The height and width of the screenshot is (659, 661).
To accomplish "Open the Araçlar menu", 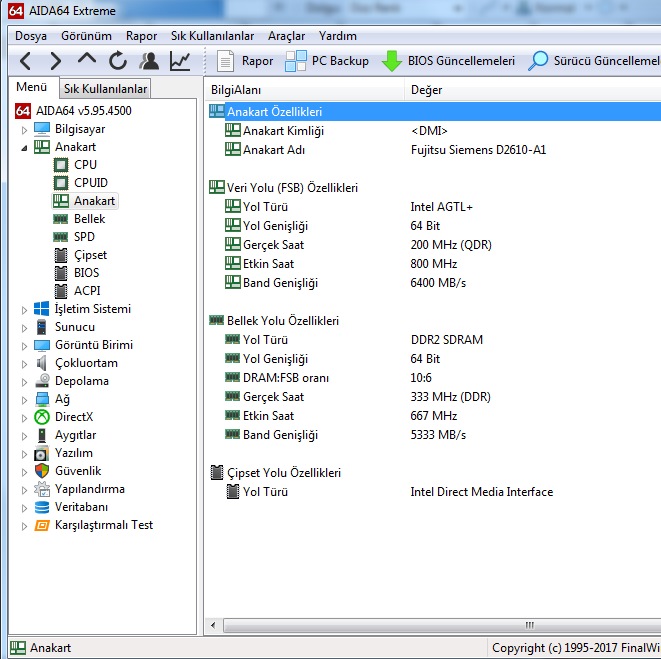I will 286,35.
